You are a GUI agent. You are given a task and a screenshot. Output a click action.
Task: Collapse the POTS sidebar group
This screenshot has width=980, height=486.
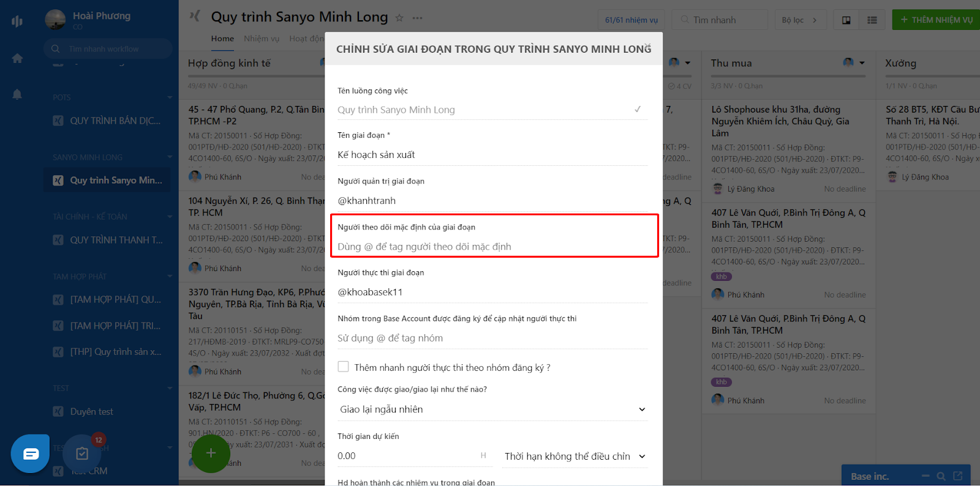click(170, 97)
